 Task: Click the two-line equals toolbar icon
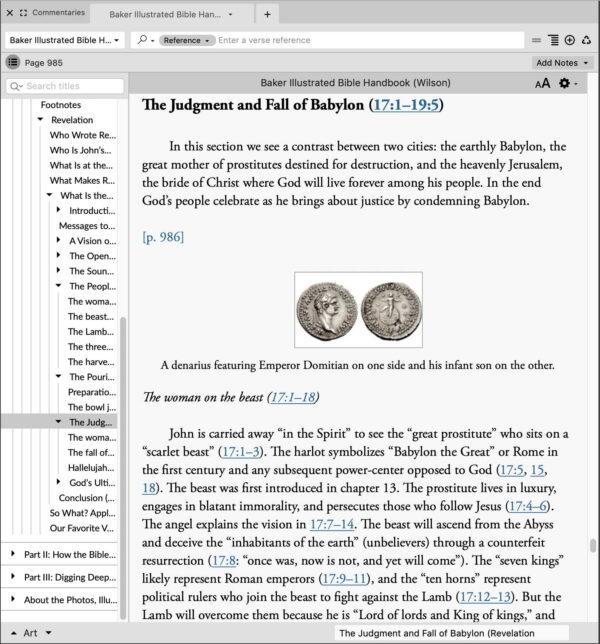pyautogui.click(x=536, y=40)
